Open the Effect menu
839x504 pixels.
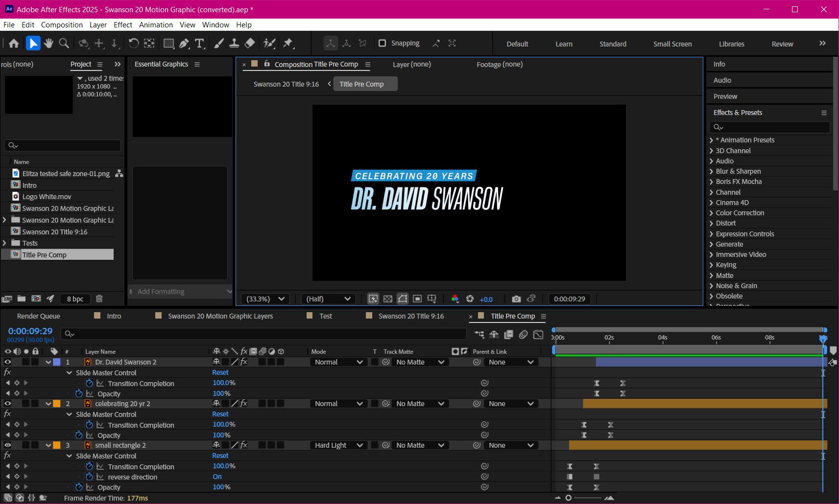click(123, 25)
